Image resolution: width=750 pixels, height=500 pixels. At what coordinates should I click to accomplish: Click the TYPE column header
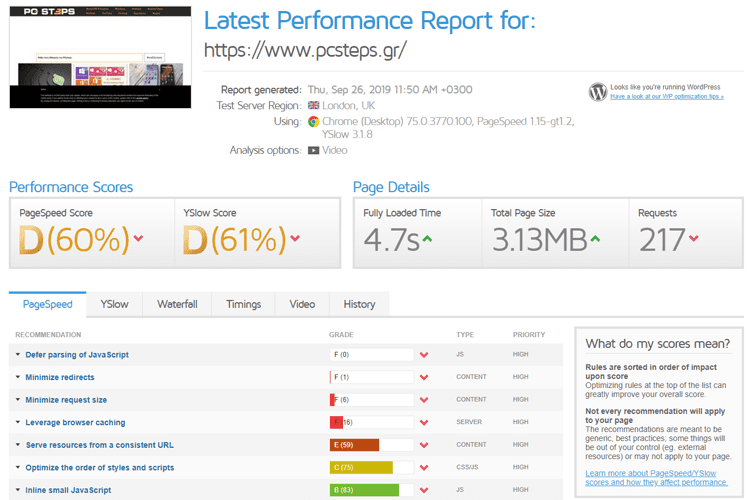point(465,334)
